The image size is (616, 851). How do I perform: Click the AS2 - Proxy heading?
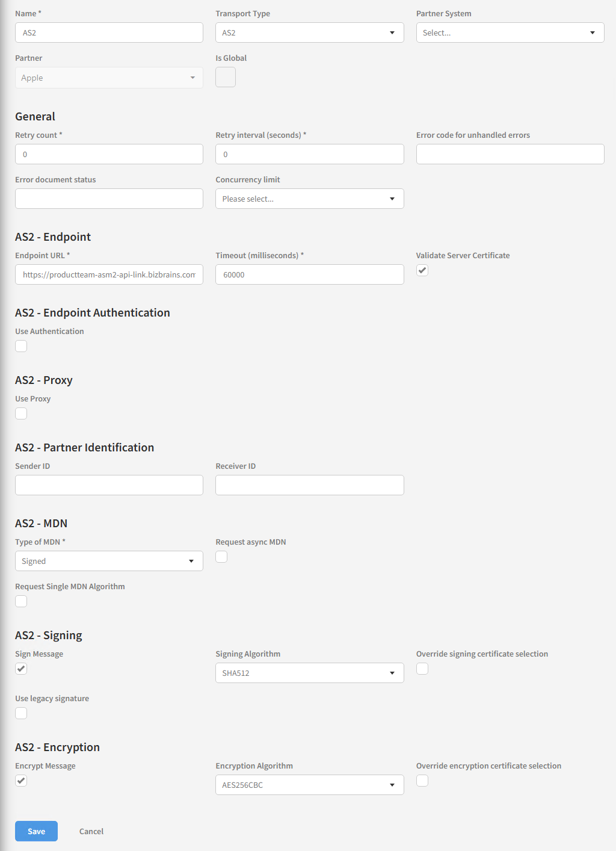44,380
